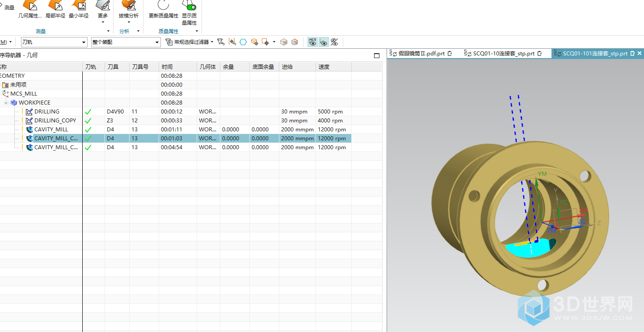Select the 未用项 unused items folder

tap(18, 84)
